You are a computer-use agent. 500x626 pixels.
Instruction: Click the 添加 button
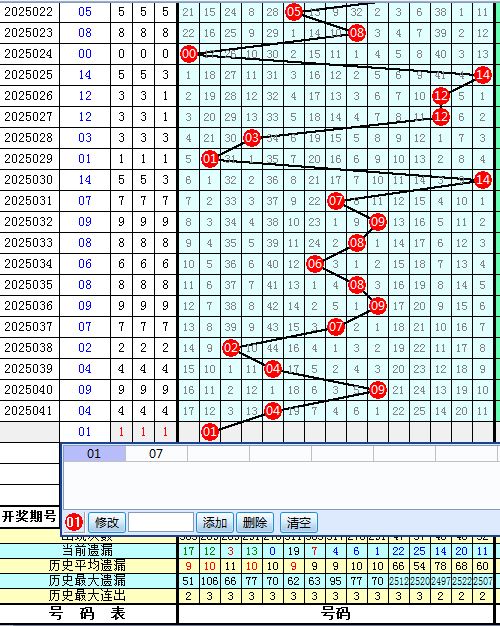[215, 522]
